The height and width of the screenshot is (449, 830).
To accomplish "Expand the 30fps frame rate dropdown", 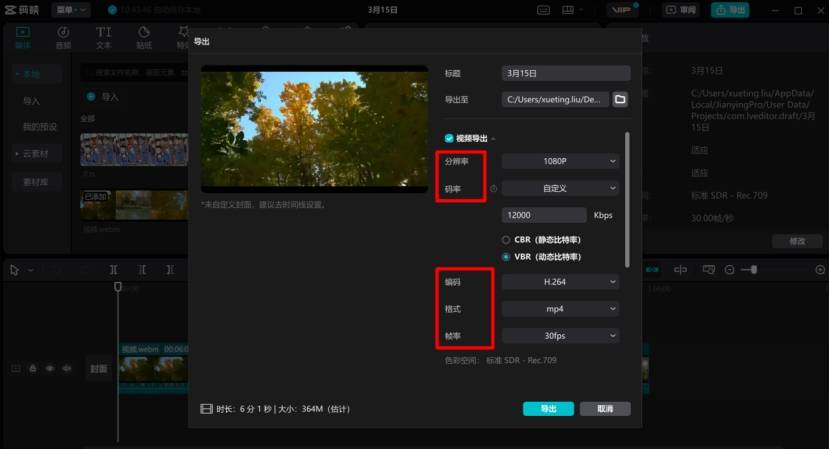I will pos(560,336).
